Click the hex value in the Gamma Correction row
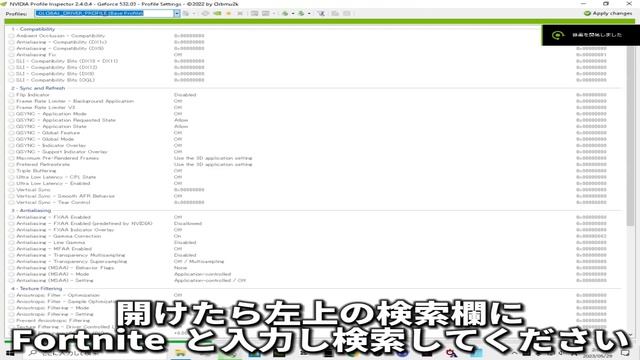The image size is (640, 360). tap(591, 236)
